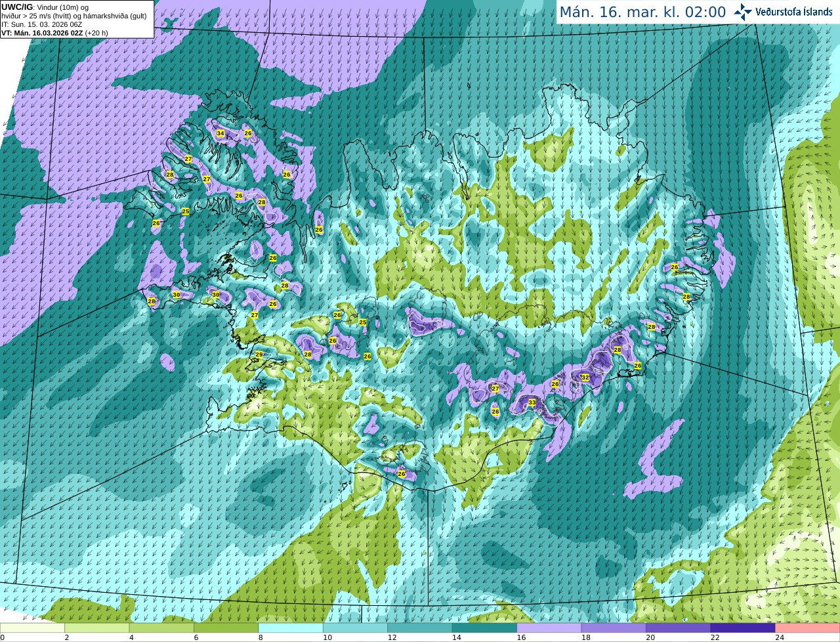
Task: Pick the 14–16 m/s dark teal legend swatch
Action: (484, 628)
